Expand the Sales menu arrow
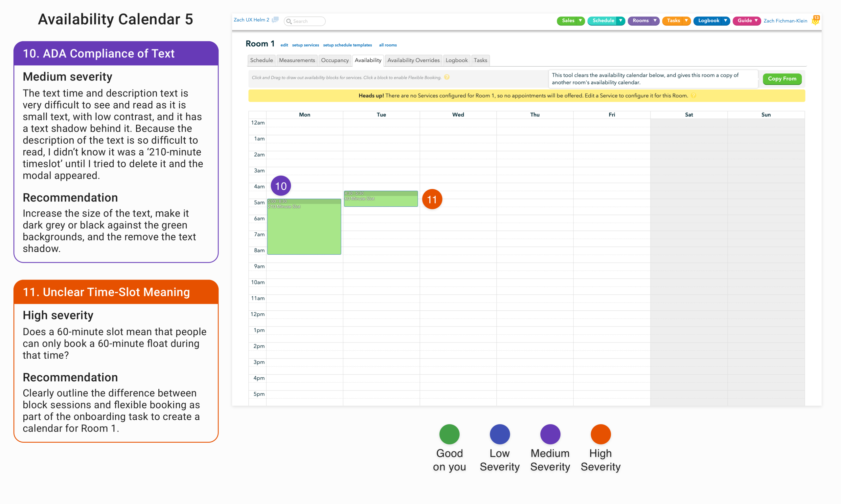Image resolution: width=841 pixels, height=504 pixels. pyautogui.click(x=580, y=21)
